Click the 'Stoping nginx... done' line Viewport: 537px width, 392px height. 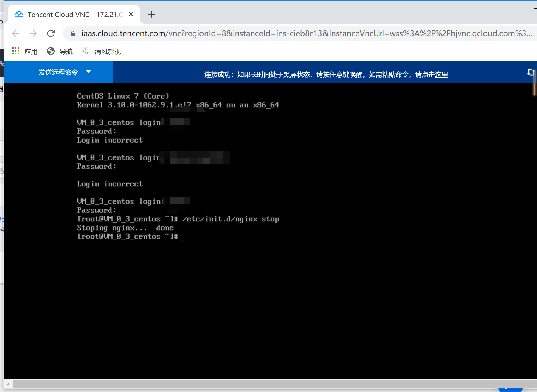[x=125, y=228]
